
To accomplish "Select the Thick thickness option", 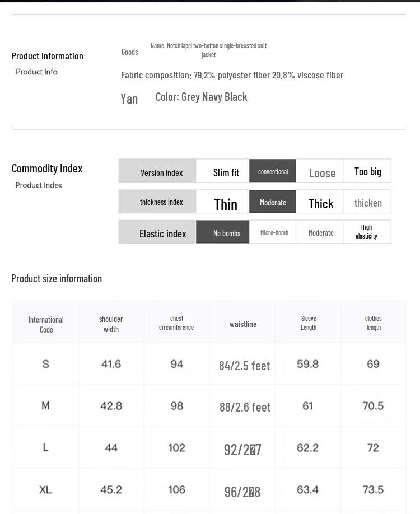I will click(x=320, y=202).
